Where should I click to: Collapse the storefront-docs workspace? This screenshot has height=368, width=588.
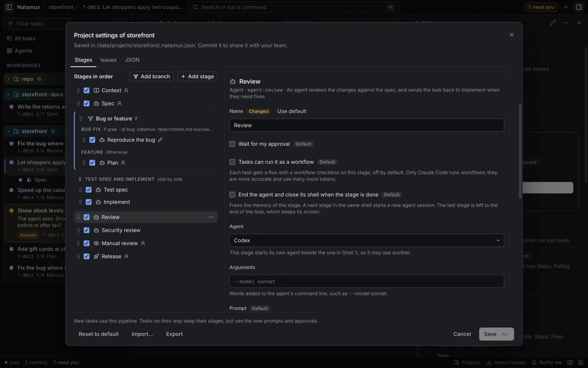[x=8, y=95]
